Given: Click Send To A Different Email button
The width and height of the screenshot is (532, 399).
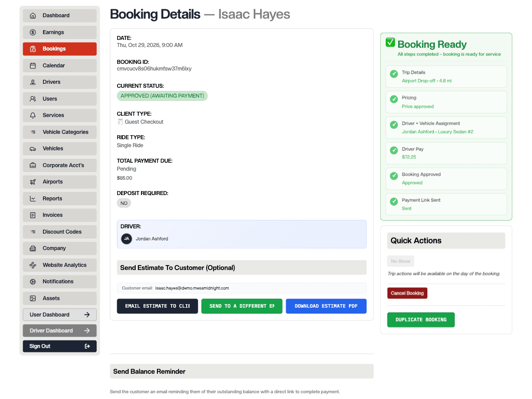Looking at the screenshot, I should tap(242, 306).
